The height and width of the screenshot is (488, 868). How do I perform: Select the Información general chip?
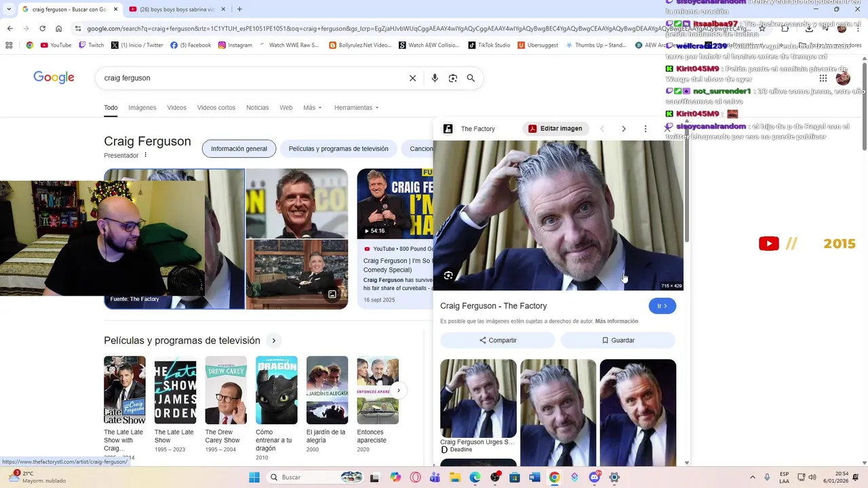[239, 148]
